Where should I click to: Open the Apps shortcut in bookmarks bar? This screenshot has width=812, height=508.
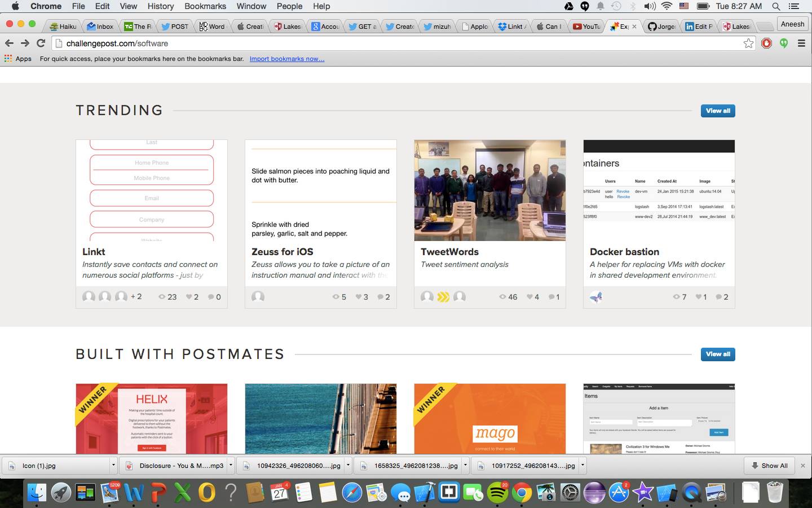click(18, 59)
